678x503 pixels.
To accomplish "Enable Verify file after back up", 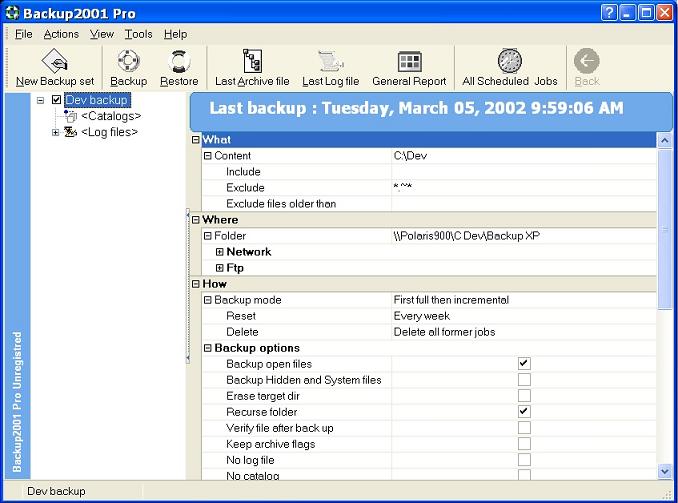I will click(x=524, y=428).
